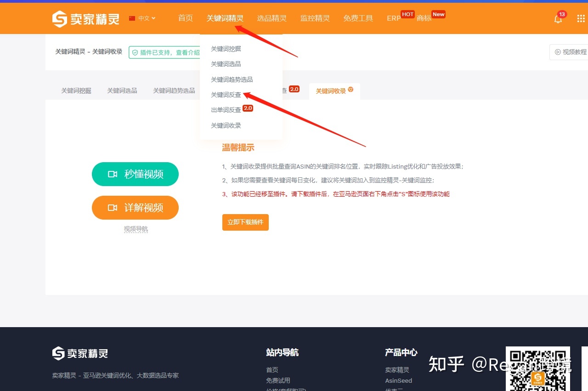Open the 免费工具 top navigation menu
Viewport: 588px width, 391px height.
pos(358,18)
